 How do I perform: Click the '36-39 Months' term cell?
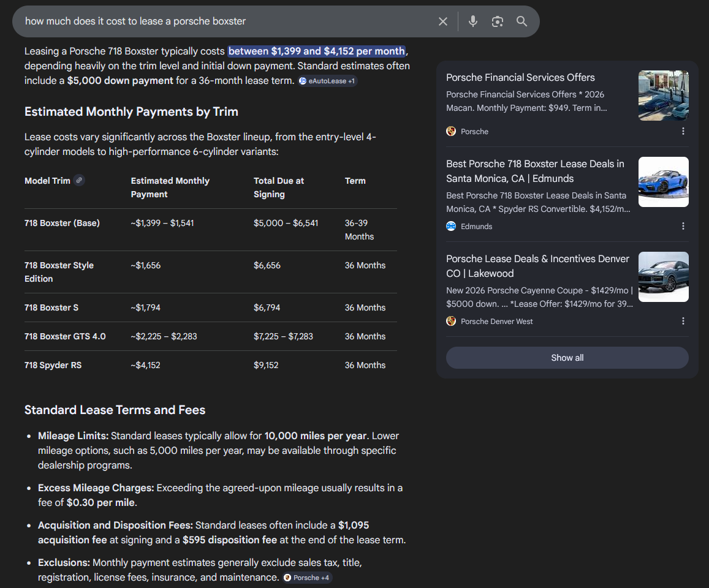coord(360,230)
